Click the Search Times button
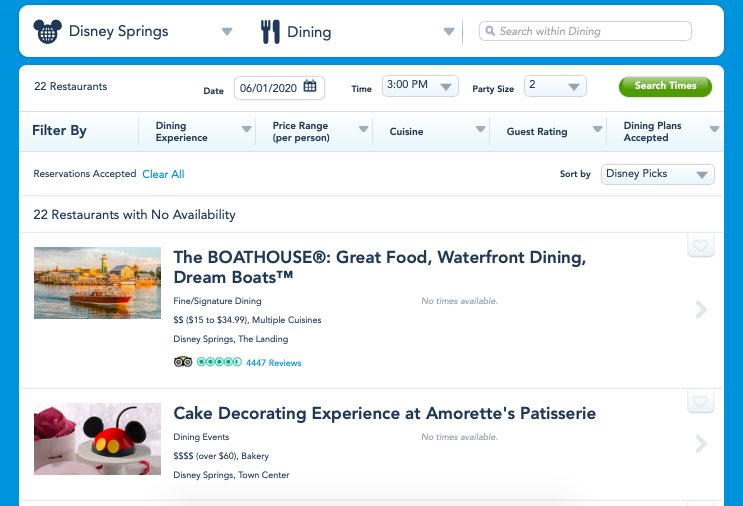Screen dimensions: 743x506 [665, 86]
